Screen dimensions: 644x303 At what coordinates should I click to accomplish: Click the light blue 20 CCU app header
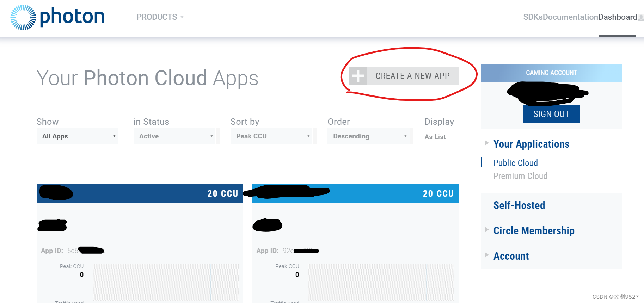[355, 193]
